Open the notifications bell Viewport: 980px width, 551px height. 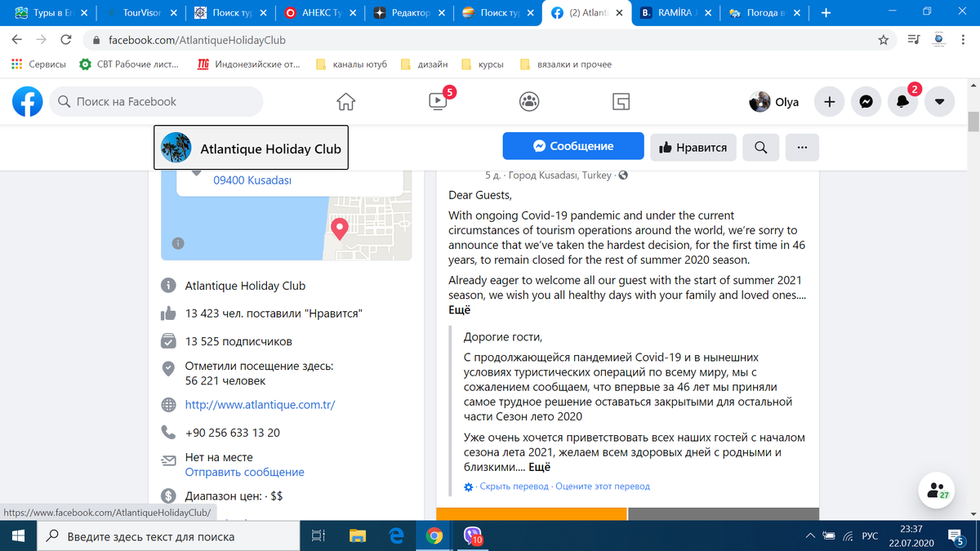point(902,102)
